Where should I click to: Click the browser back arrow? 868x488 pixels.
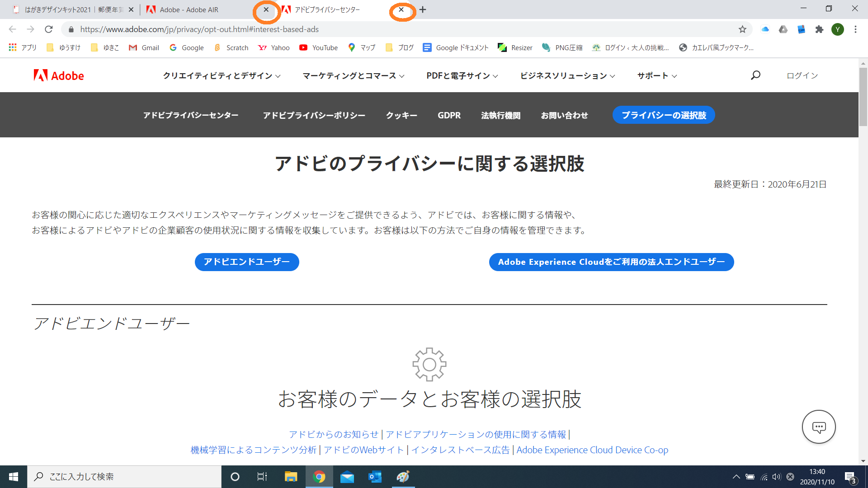click(x=12, y=29)
